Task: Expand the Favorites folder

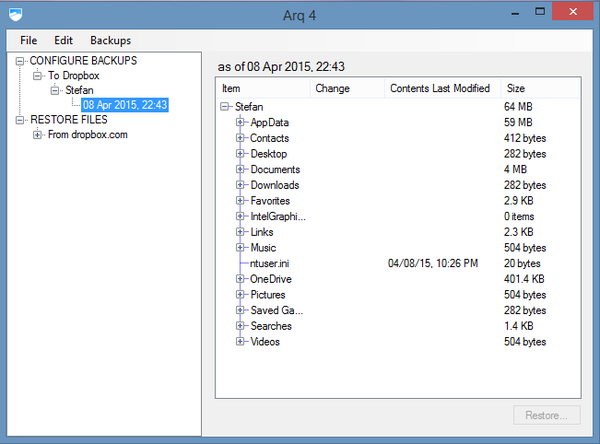Action: click(240, 201)
